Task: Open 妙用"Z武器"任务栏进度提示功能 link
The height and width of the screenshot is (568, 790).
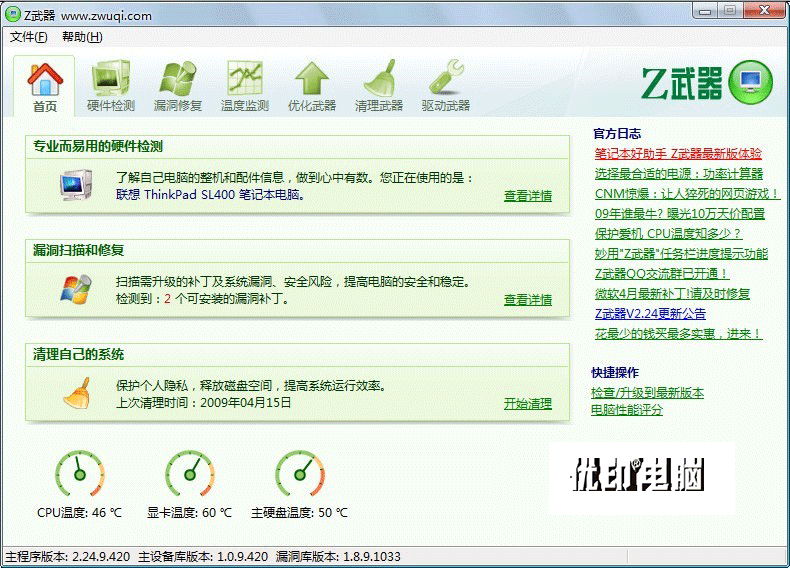Action: [x=681, y=254]
